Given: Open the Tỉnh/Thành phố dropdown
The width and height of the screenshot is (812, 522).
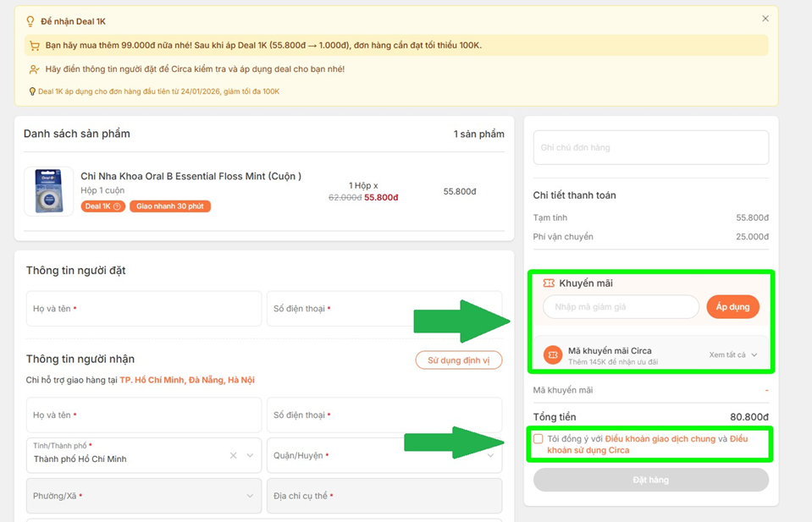Looking at the screenshot, I should click(x=250, y=456).
